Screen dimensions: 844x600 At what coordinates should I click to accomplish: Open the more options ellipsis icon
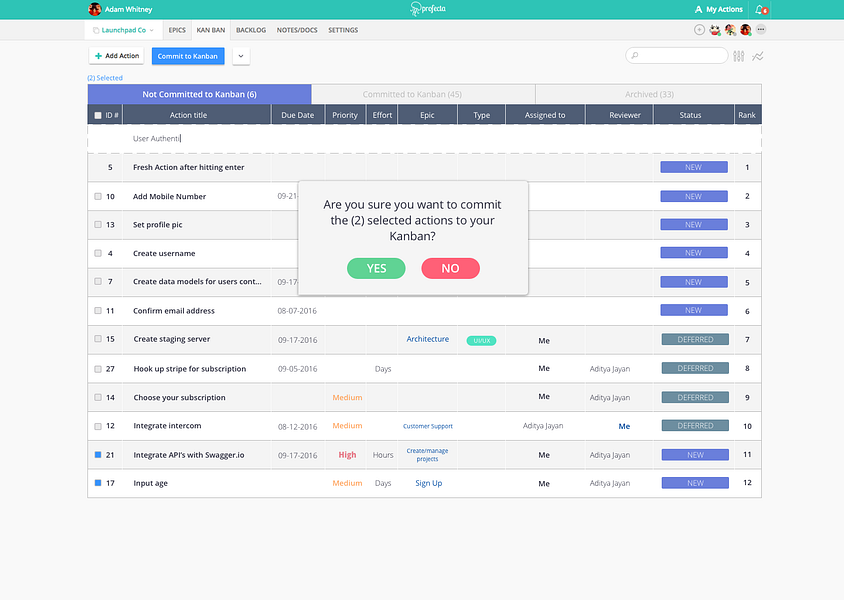(761, 30)
